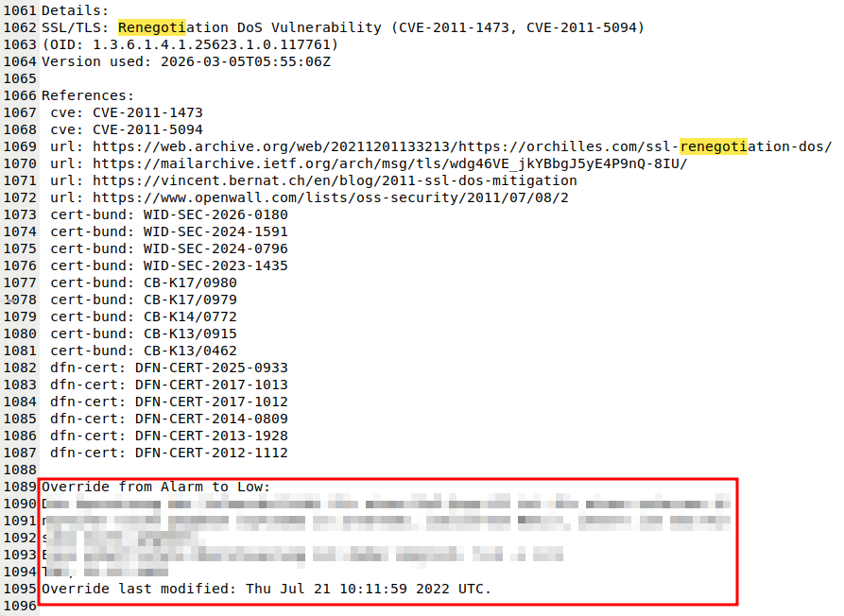Image resolution: width=844 pixels, height=616 pixels.
Task: Place the cursor on the 'Version used' line
Action: click(186, 61)
